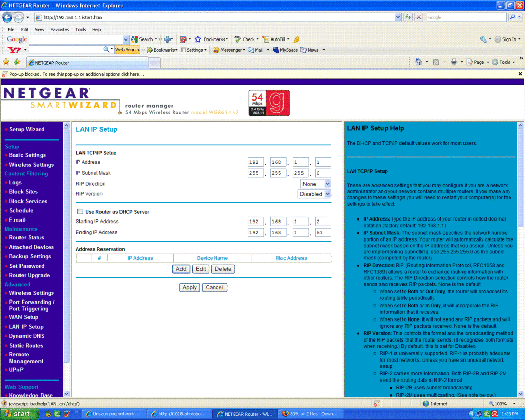
Task: Click the highlighter pen icon in Google toolbar
Action: [297, 39]
